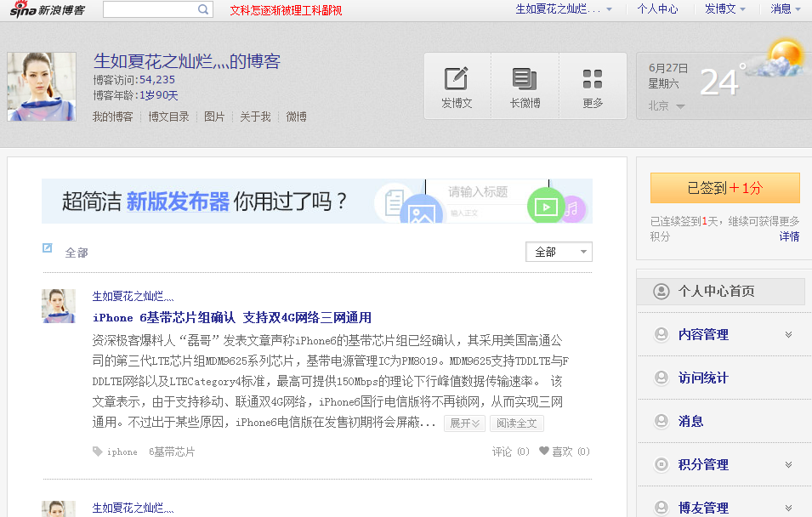This screenshot has width=812, height=517.
Task: Click the 博客年龄:1岁90天 text
Action: click(x=136, y=95)
